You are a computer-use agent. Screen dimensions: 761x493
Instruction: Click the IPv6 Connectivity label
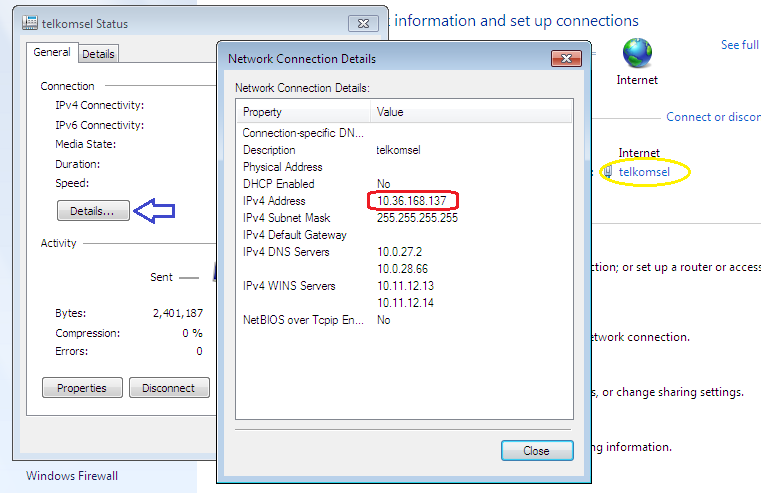pyautogui.click(x=99, y=125)
